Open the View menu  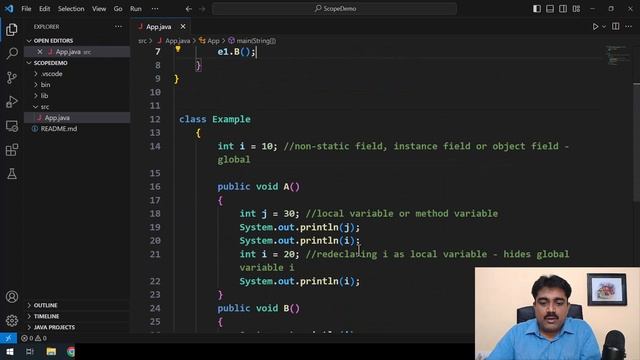click(x=99, y=9)
